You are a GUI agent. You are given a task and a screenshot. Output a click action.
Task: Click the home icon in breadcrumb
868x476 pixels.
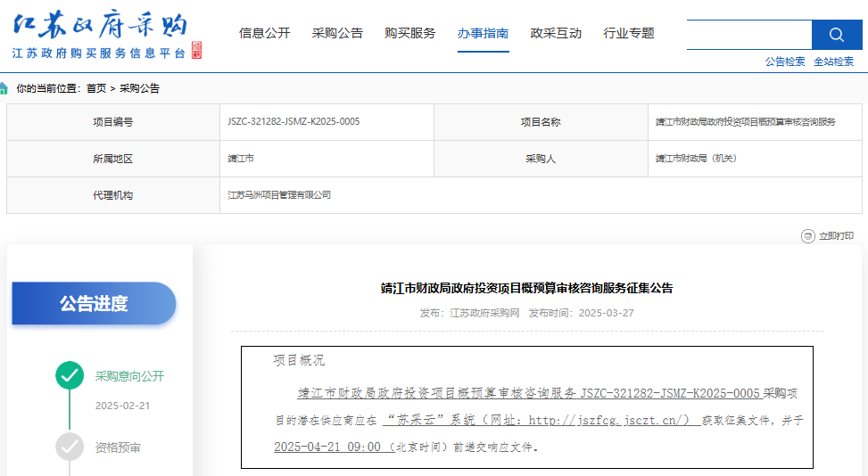point(4,88)
